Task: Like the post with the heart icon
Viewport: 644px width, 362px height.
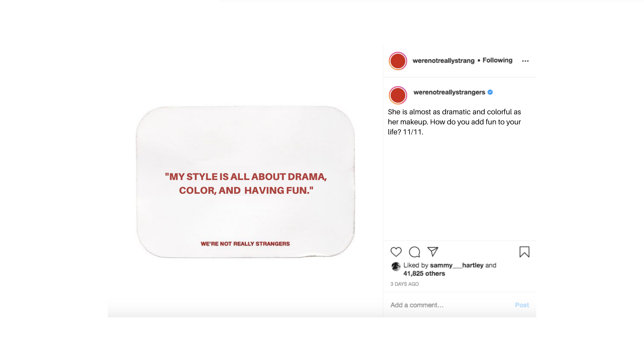Action: pyautogui.click(x=396, y=252)
